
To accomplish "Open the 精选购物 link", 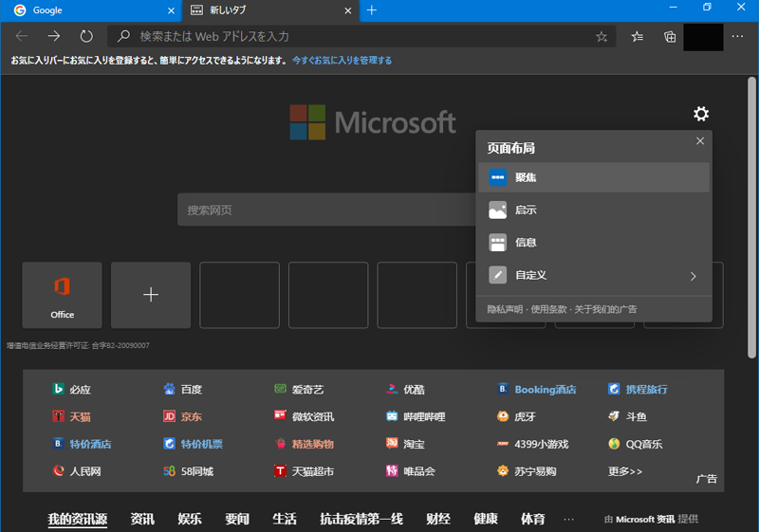I will tap(304, 444).
